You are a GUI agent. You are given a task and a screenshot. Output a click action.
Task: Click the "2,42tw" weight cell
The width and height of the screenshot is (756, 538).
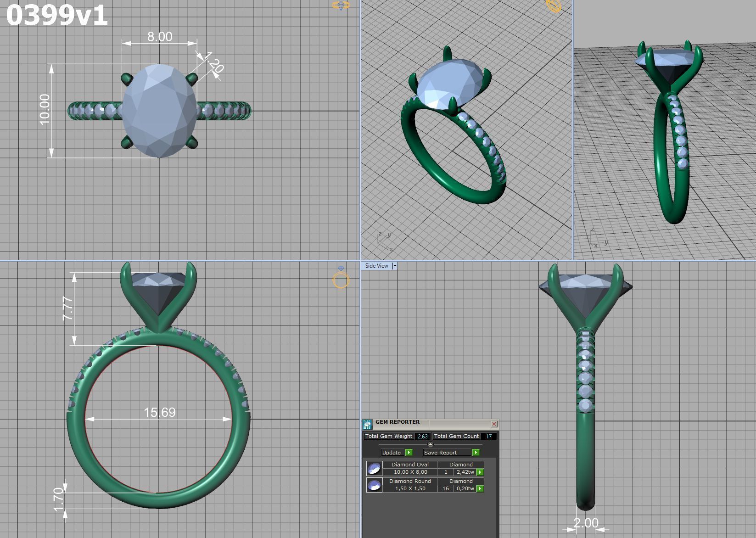[465, 472]
